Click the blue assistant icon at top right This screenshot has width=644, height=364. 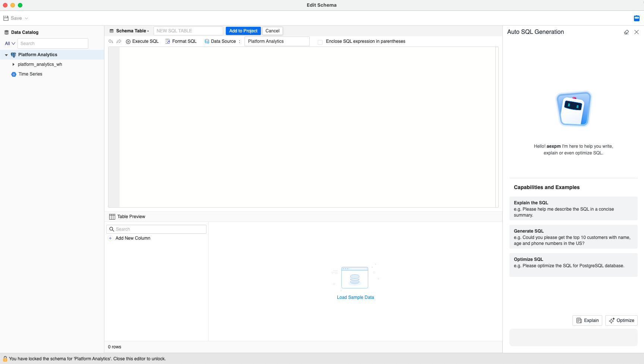coord(637,18)
